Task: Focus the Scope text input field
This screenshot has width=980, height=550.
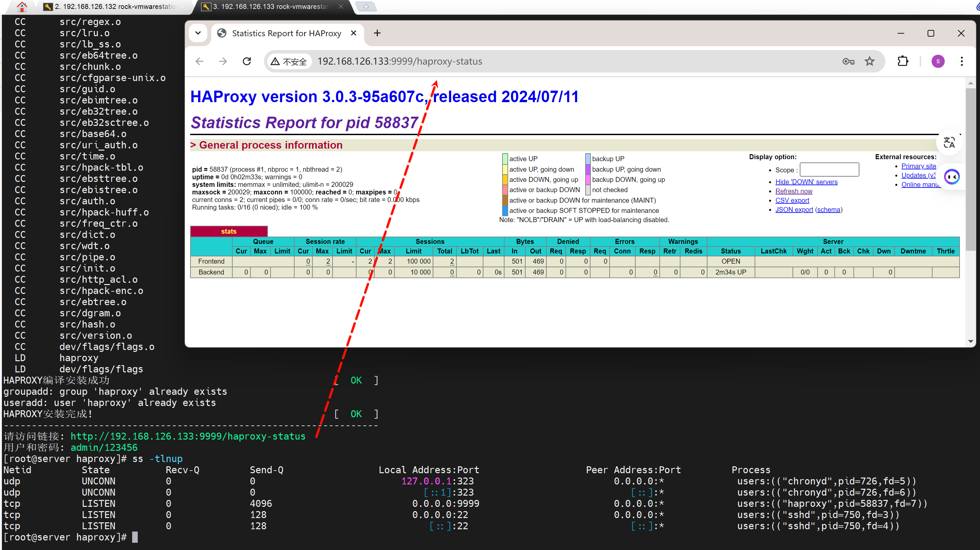Action: 829,170
